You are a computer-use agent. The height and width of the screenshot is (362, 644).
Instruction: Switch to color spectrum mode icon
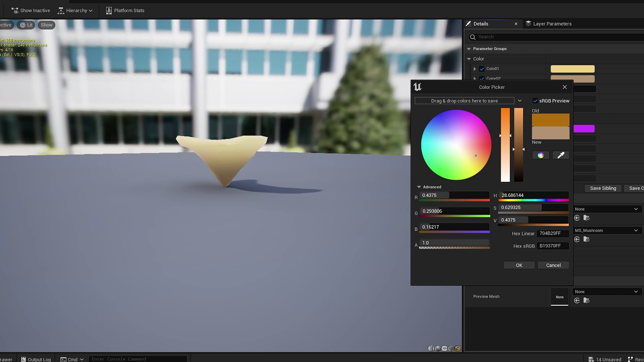pyautogui.click(x=541, y=155)
